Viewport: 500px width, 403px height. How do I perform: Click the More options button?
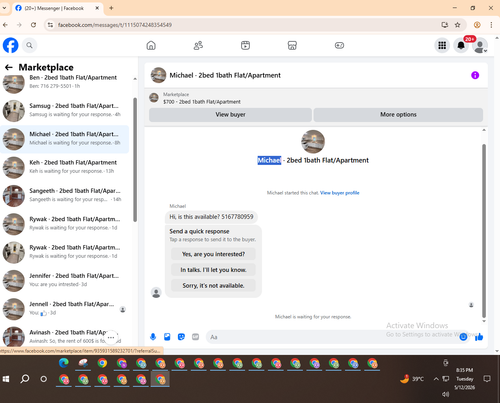pos(398,115)
